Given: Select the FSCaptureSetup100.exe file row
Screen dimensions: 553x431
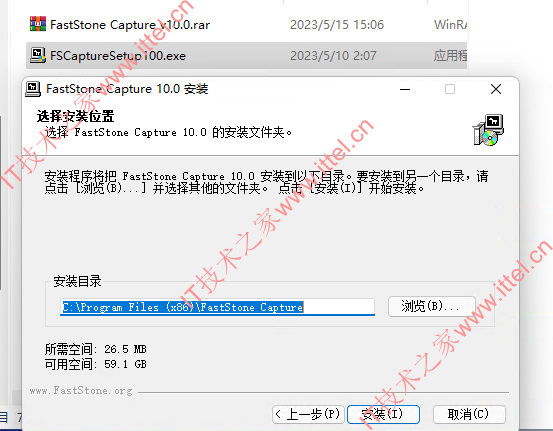Looking at the screenshot, I should [x=246, y=55].
